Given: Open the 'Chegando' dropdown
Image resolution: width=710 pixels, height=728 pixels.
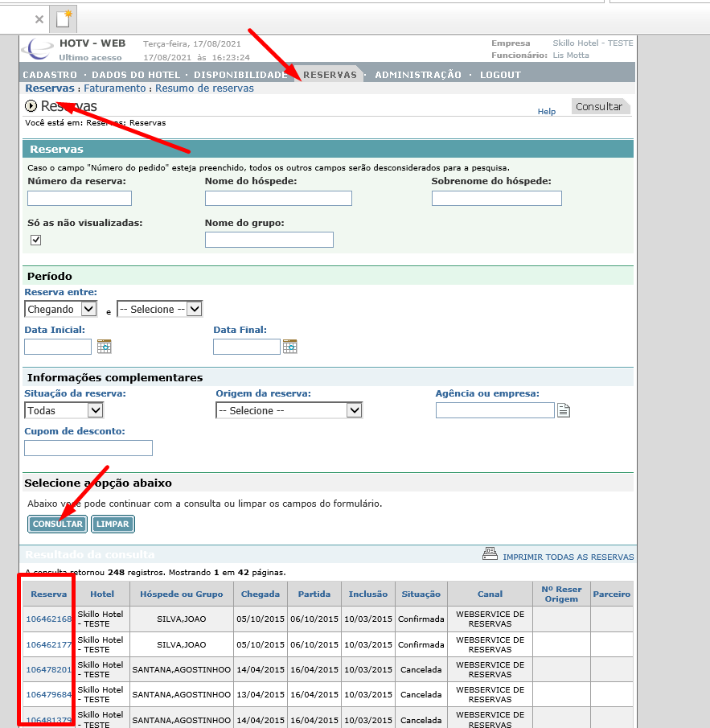Looking at the screenshot, I should tap(61, 309).
